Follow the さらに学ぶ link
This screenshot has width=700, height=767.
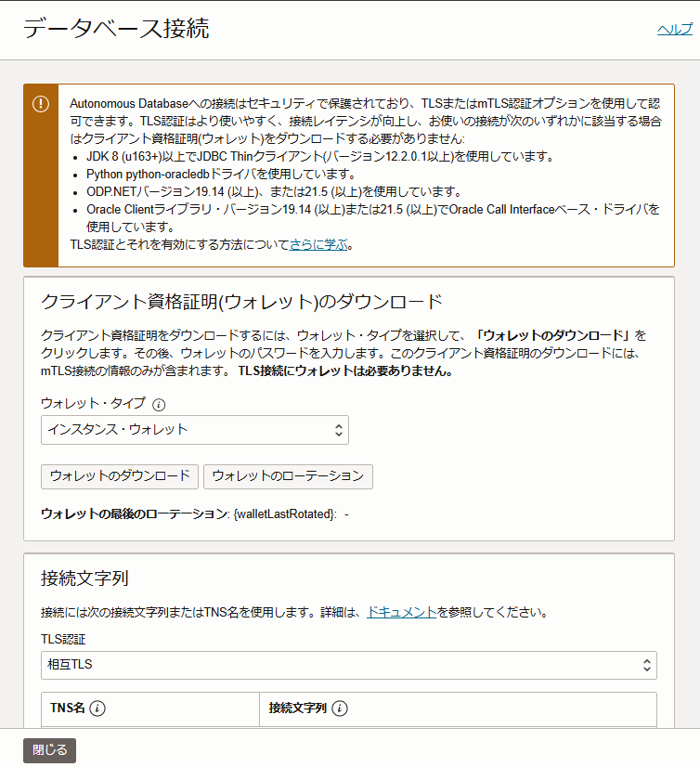[x=318, y=244]
